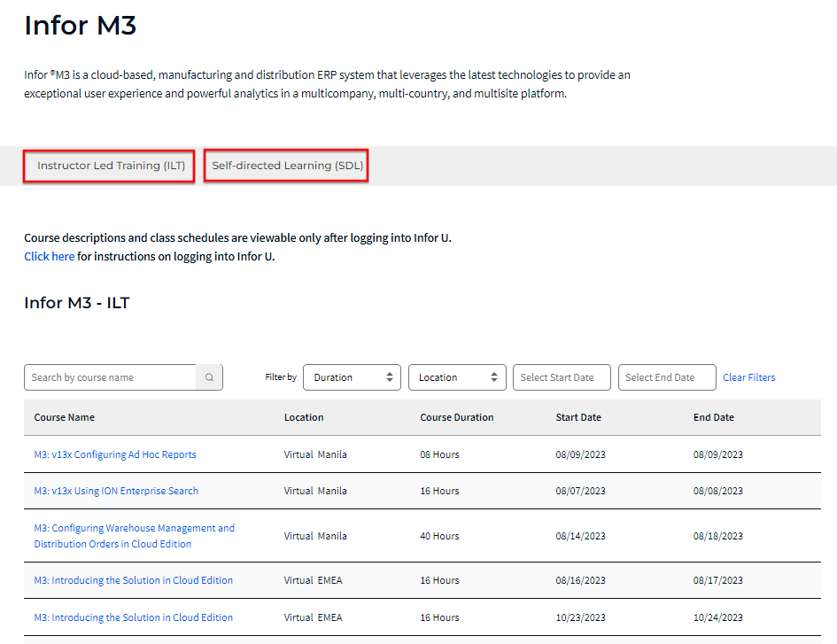Image resolution: width=837 pixels, height=644 pixels.
Task: Open the 10/23/2023 Introducing the Solution course
Action: pyautogui.click(x=134, y=617)
